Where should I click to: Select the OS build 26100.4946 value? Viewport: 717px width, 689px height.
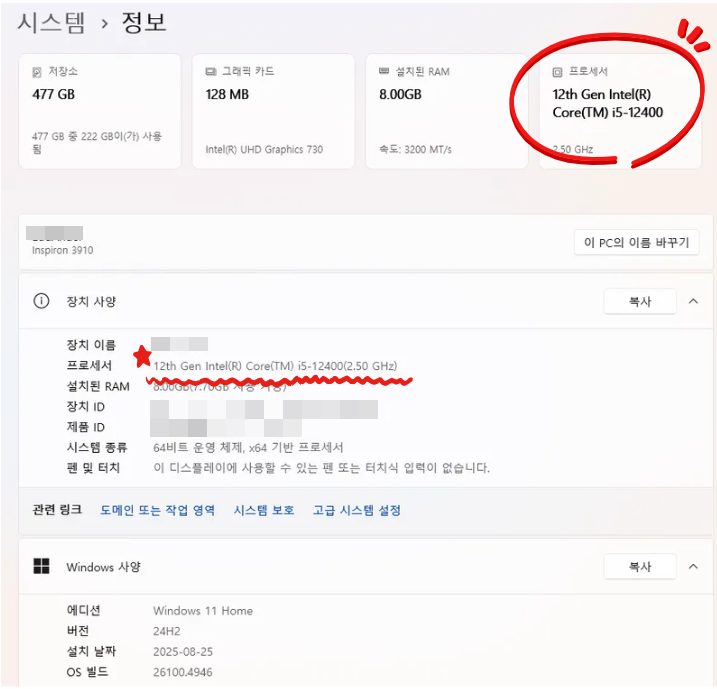click(182, 672)
